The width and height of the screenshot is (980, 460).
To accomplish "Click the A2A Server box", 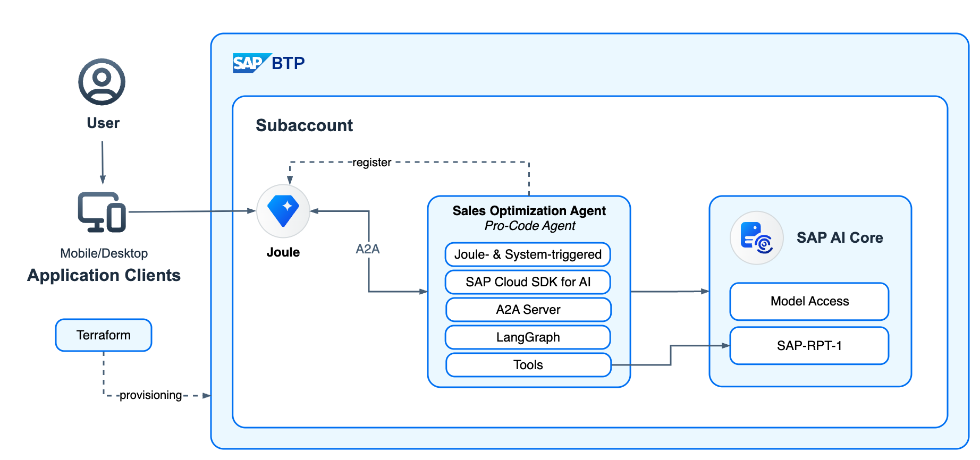I will (528, 310).
